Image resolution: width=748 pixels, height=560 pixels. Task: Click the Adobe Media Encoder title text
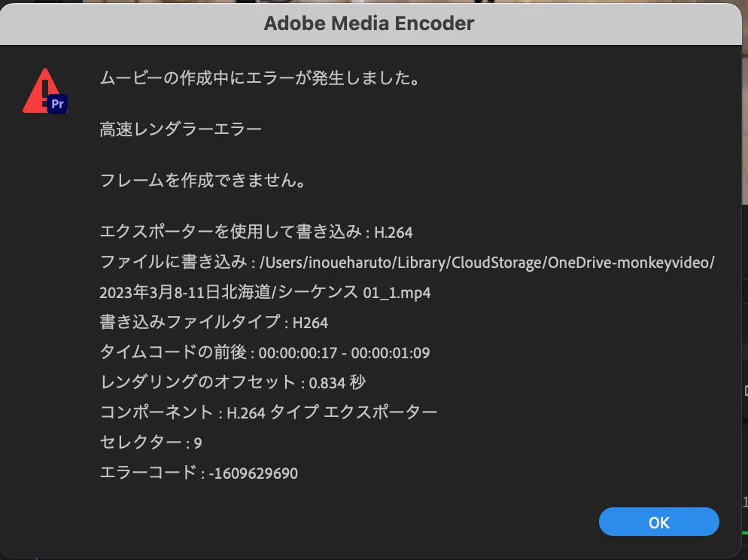369,23
